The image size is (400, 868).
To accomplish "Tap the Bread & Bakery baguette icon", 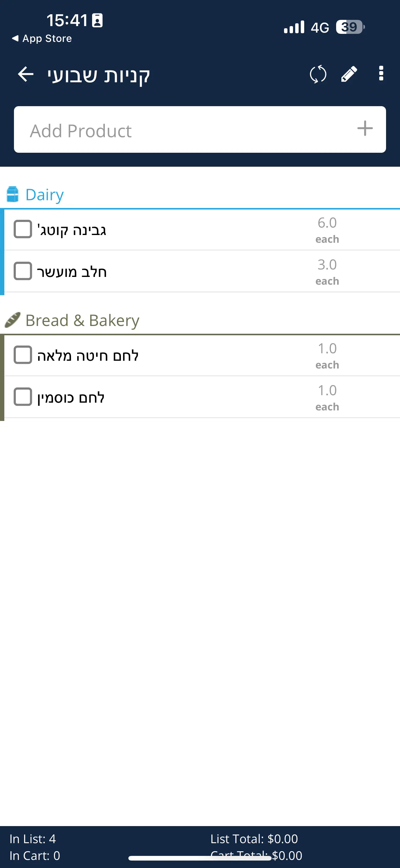I will click(13, 320).
